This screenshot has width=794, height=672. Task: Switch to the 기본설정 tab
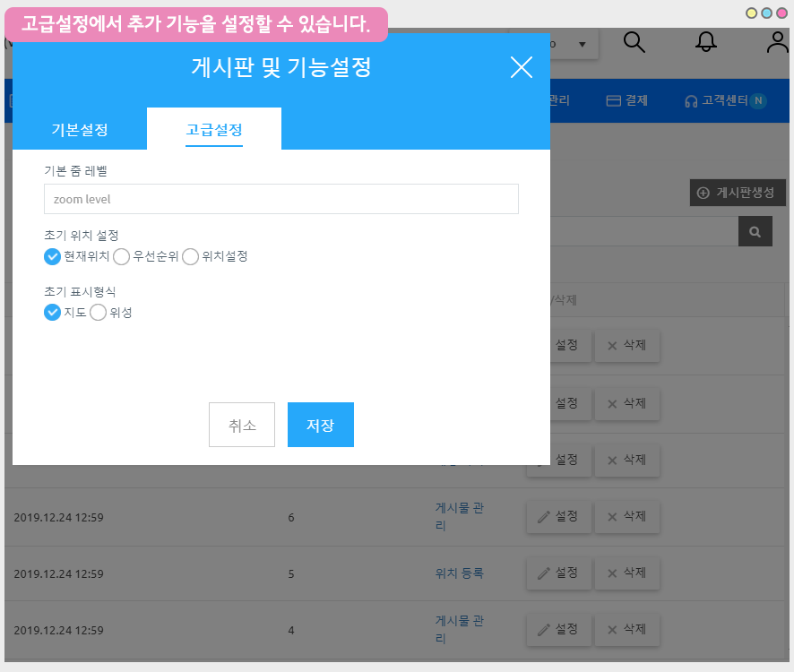[80, 130]
